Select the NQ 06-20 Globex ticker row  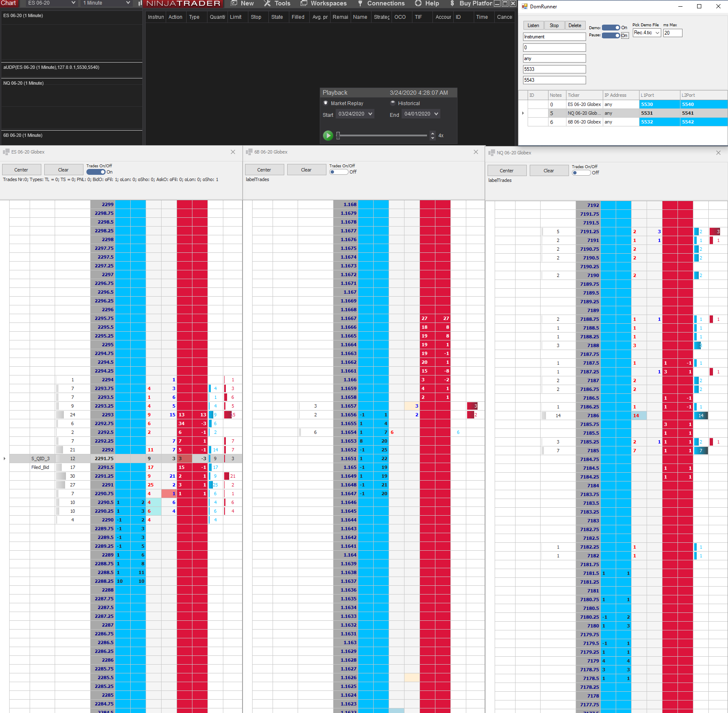click(x=584, y=113)
